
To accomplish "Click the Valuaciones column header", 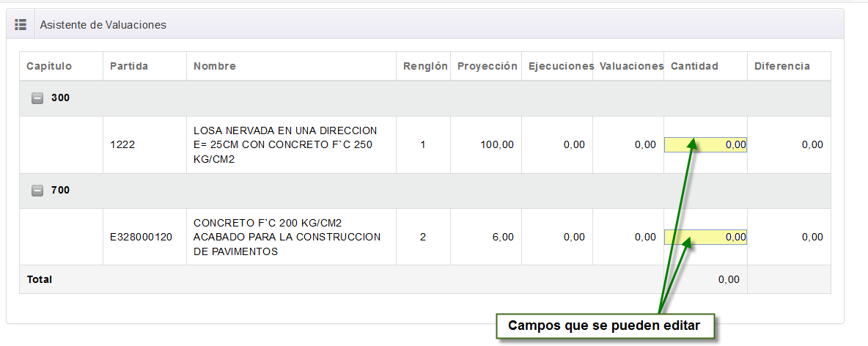I will tap(631, 66).
